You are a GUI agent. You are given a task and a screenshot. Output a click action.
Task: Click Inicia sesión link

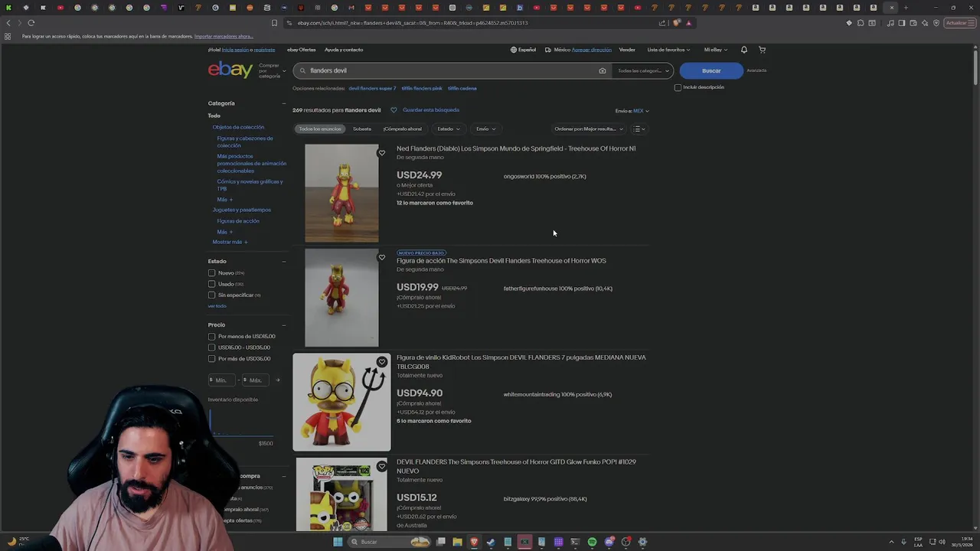click(235, 50)
